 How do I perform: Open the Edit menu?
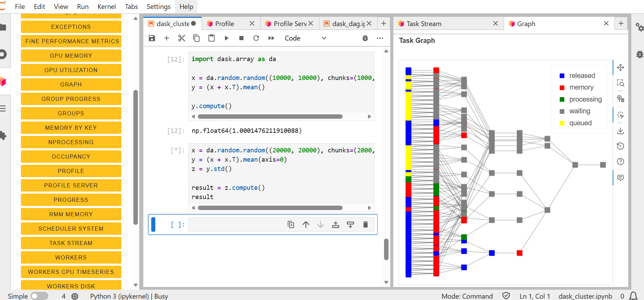tap(39, 7)
